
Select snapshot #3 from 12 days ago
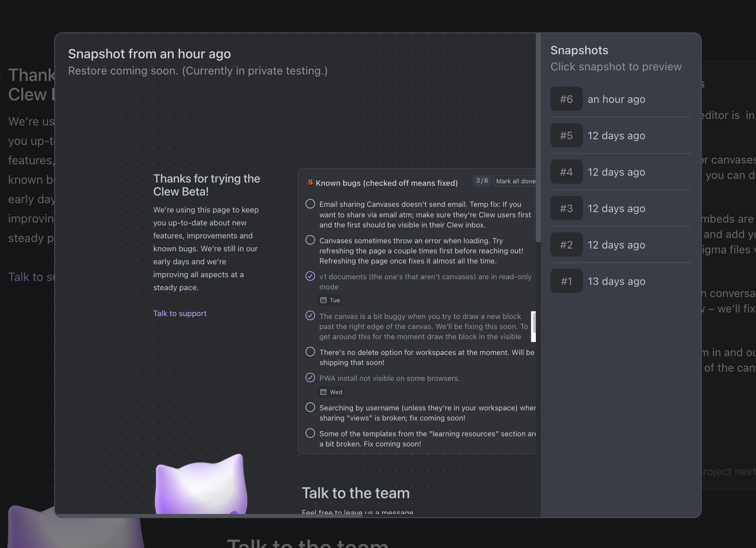pyautogui.click(x=620, y=208)
